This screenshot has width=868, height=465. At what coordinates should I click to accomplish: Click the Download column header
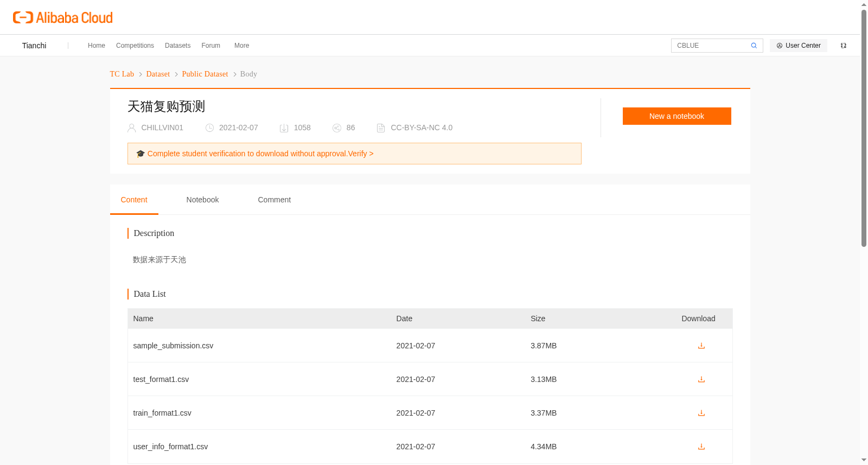[698, 319]
